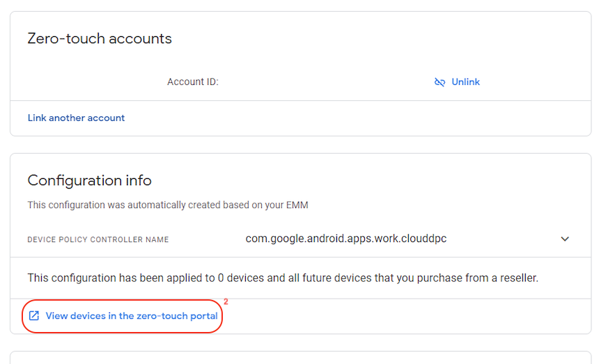Click the Unlink text link

465,82
